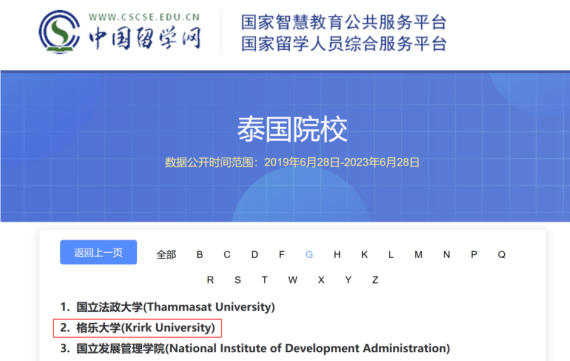The width and height of the screenshot is (570, 361).
Task: Click 国家智慧教育公共服务平台 header text
Action: 344,22
